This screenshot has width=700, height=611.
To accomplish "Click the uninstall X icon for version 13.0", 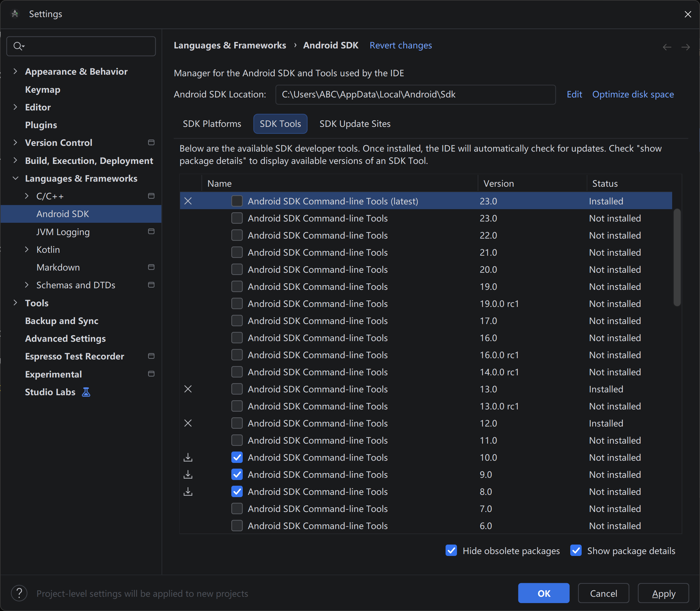I will coord(188,389).
